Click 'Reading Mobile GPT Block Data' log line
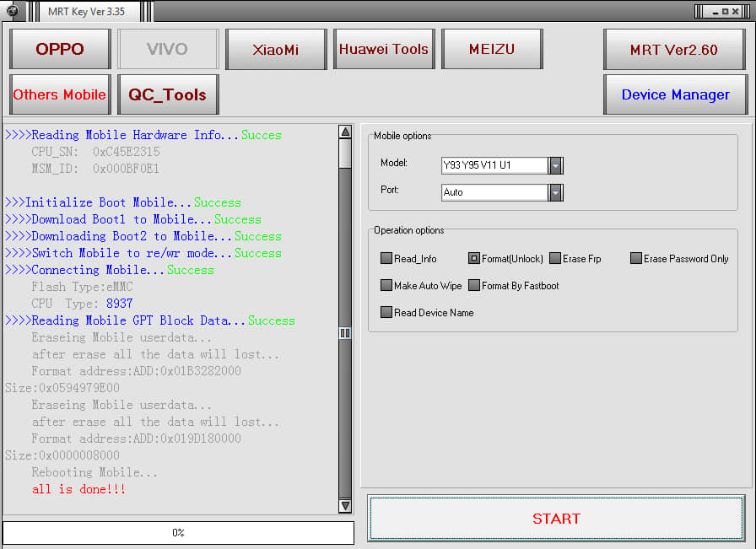This screenshot has height=549, width=756. 150,320
